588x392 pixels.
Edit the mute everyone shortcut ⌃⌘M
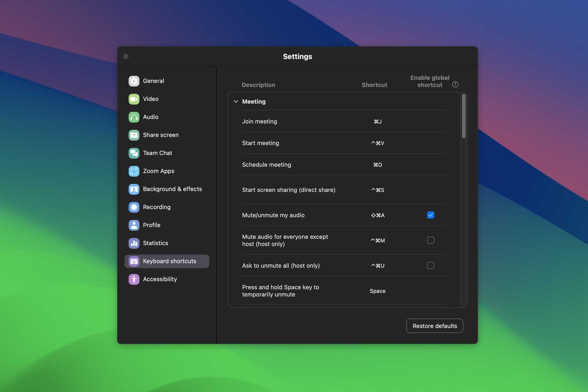pyautogui.click(x=377, y=240)
